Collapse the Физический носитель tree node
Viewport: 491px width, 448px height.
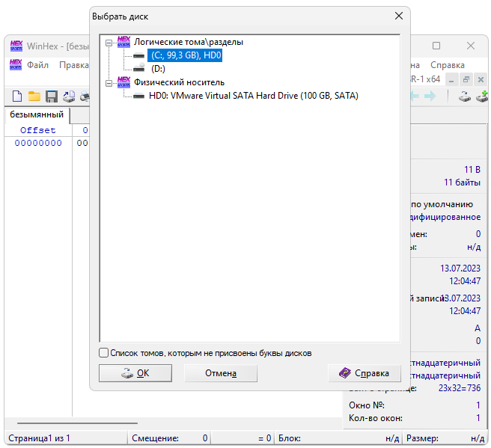pos(109,83)
